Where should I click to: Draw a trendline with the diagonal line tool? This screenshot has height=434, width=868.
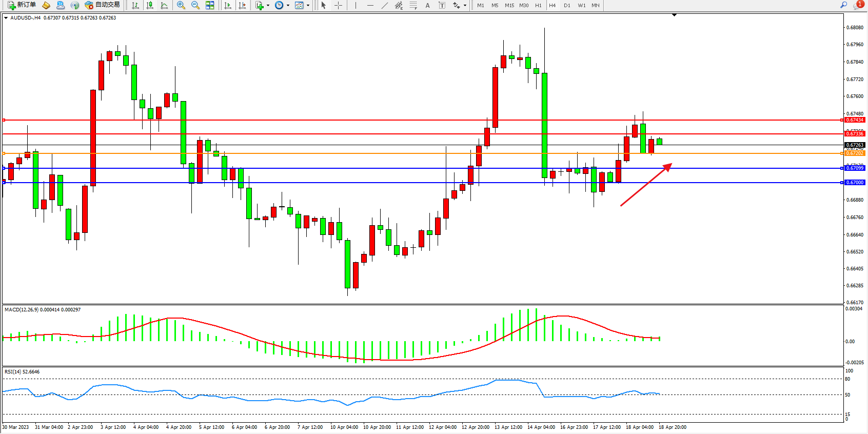click(x=385, y=5)
